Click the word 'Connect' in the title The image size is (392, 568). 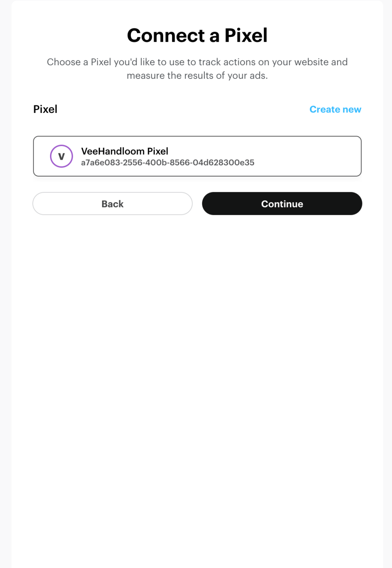click(166, 35)
